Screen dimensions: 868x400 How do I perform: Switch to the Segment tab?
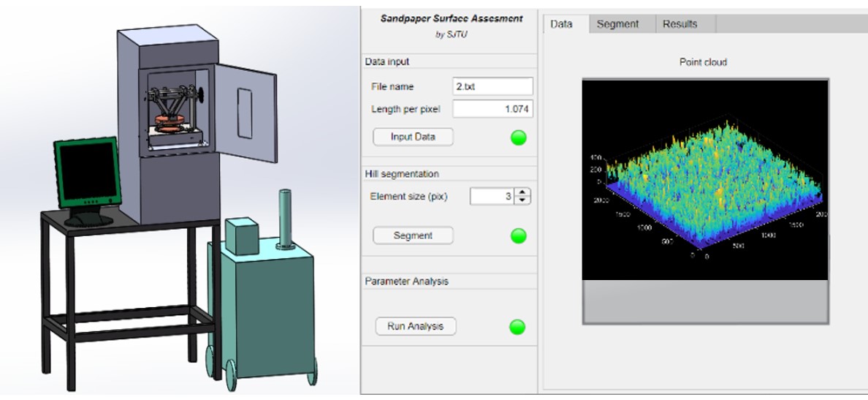pyautogui.click(x=617, y=24)
